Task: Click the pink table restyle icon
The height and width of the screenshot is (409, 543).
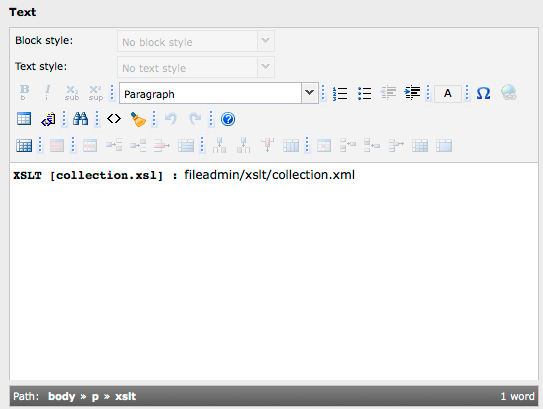Action: click(57, 145)
